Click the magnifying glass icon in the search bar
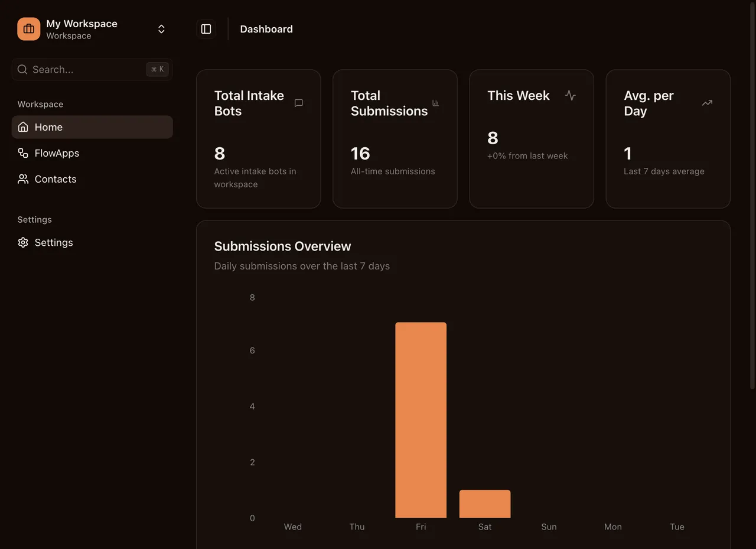 22,69
